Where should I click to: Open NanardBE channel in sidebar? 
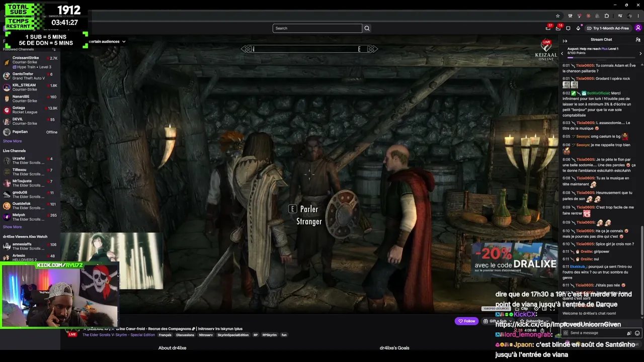coord(30,99)
